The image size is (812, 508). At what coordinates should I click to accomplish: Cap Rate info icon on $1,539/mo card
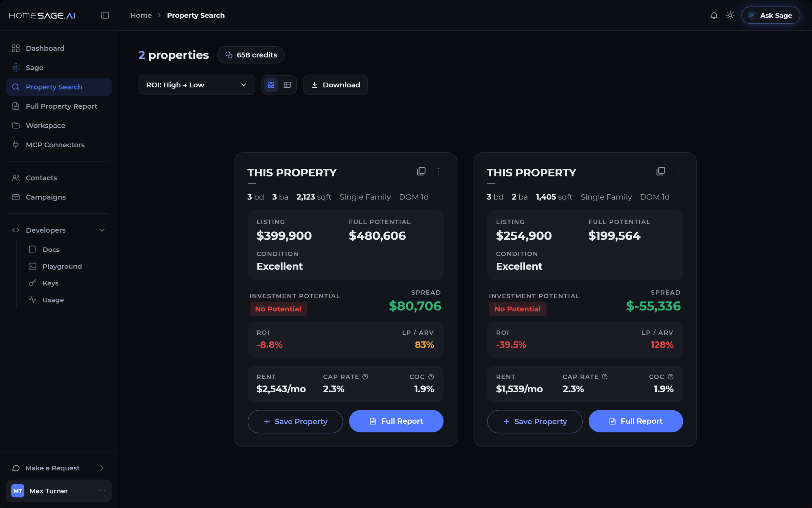point(605,377)
